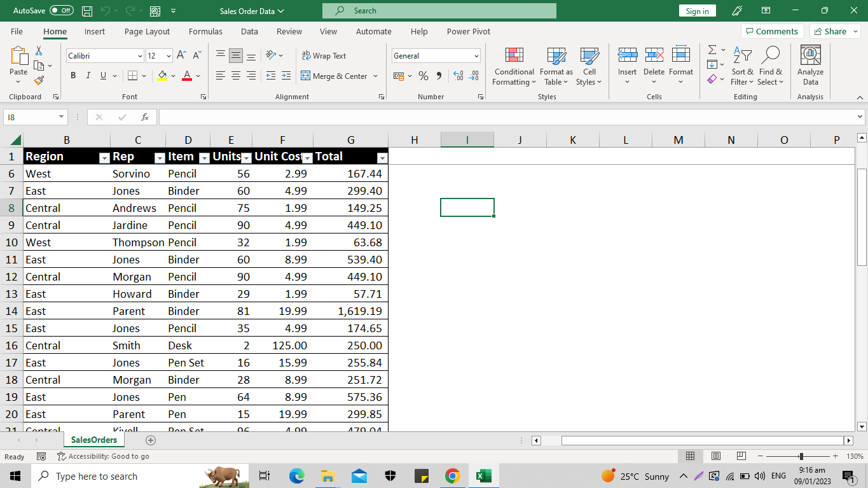Apply Italic formatting
Viewport: 868px width, 488px height.
[x=88, y=76]
